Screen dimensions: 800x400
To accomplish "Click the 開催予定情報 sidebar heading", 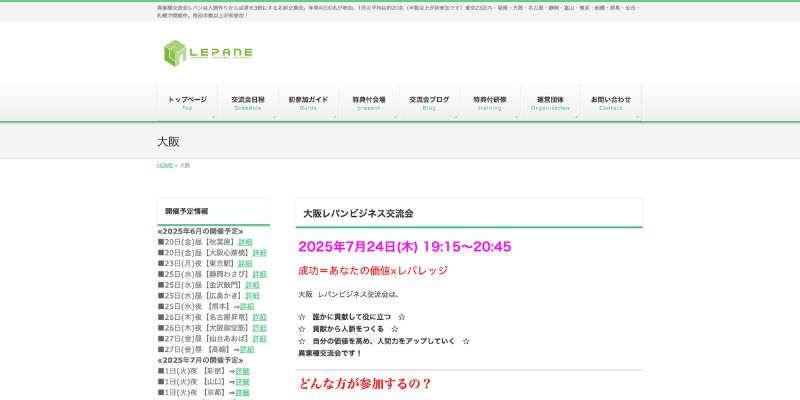I will 187,211.
